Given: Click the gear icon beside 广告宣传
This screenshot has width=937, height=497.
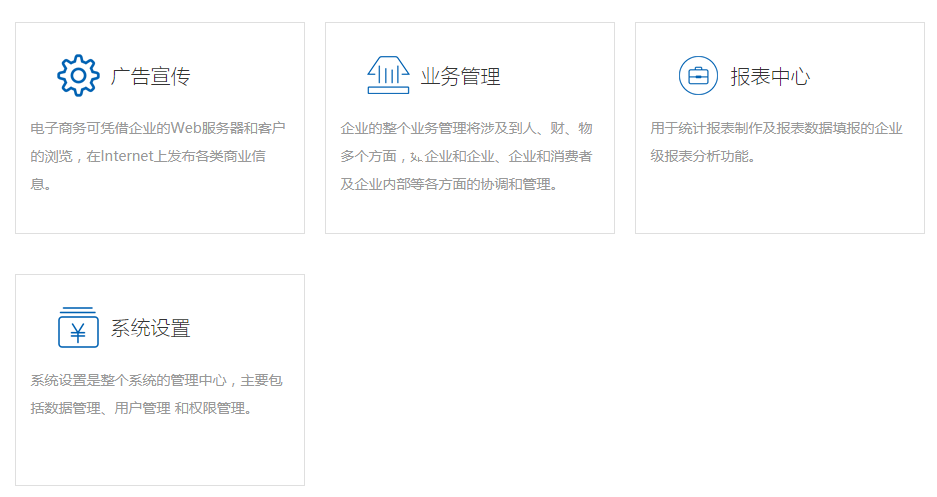Looking at the screenshot, I should tap(78, 76).
